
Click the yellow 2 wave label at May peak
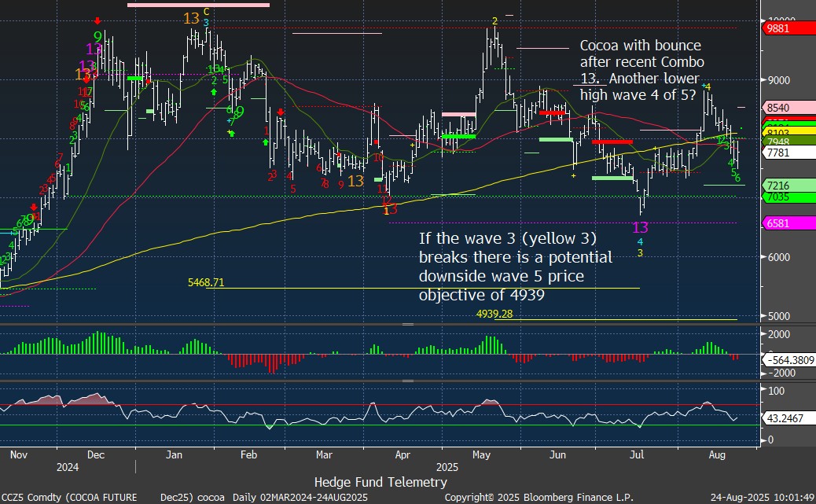tap(494, 20)
